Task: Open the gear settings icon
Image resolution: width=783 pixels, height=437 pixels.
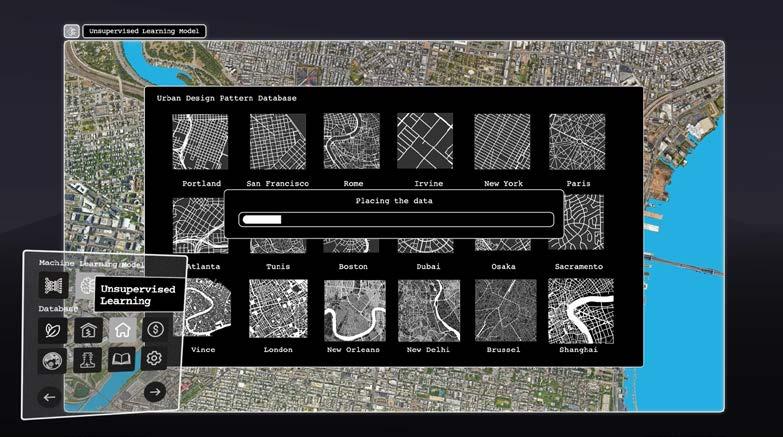Action: pyautogui.click(x=154, y=358)
